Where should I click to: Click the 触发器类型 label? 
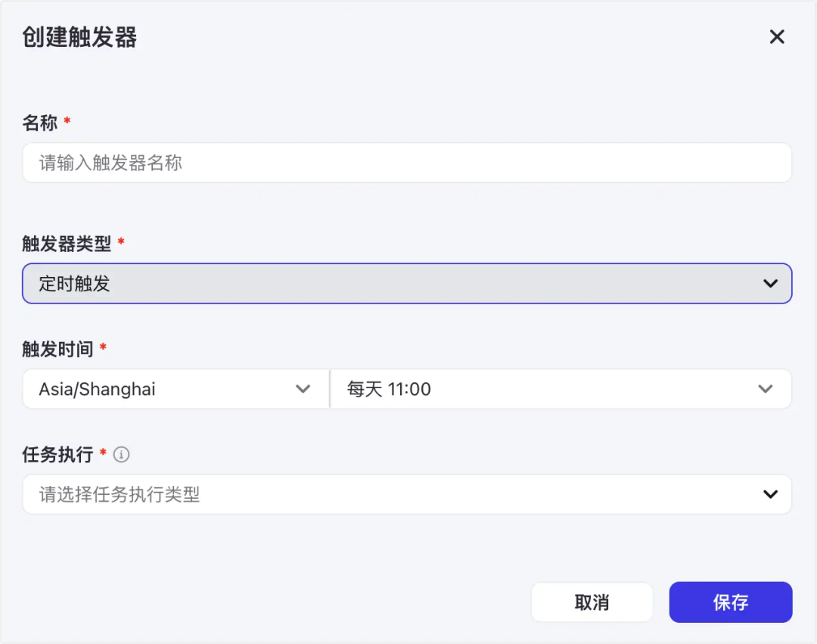(60, 244)
